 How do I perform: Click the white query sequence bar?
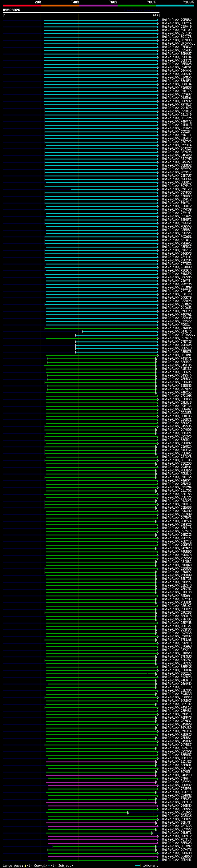tap(81, 13)
